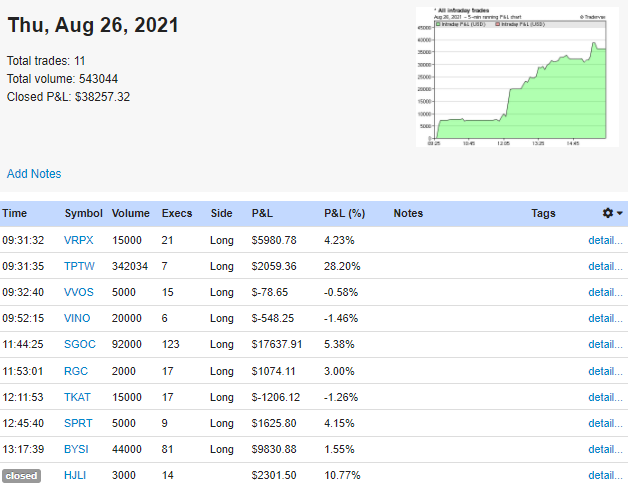
Task: Open the VINO symbol link
Action: pos(77,319)
